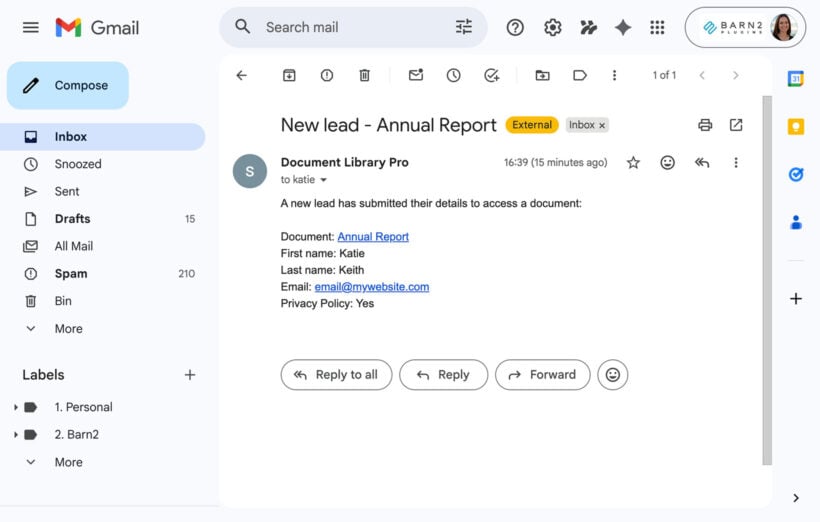Open the Support help icon
Viewport: 820px width, 522px height.
click(515, 27)
